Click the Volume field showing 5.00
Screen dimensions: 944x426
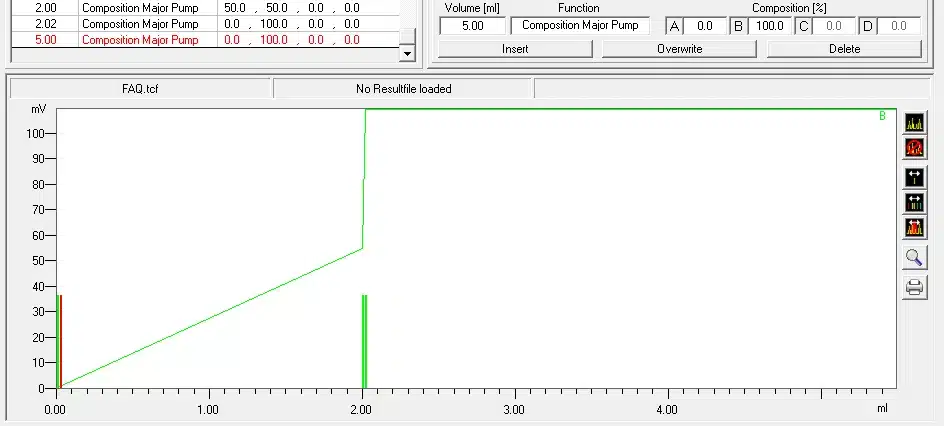(x=472, y=26)
